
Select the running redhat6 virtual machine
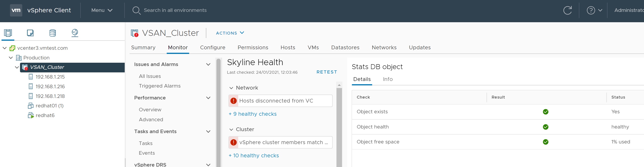pos(45,115)
